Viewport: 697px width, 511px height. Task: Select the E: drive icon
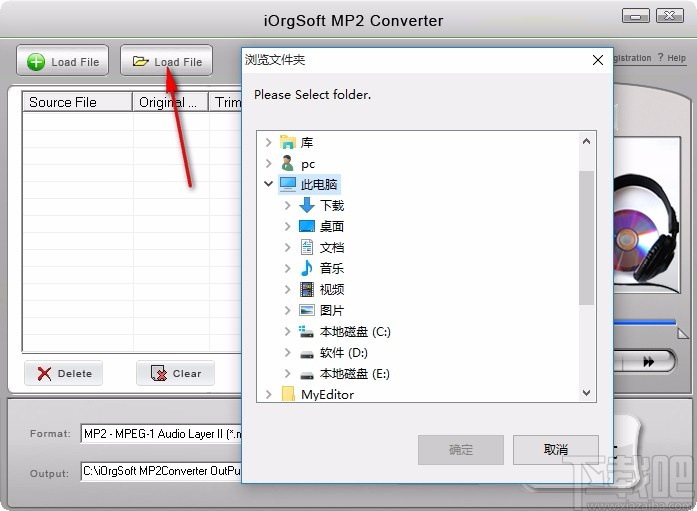coord(307,375)
